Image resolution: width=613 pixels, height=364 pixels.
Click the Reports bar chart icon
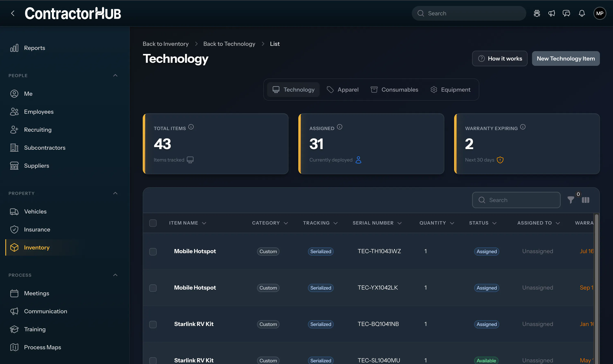pyautogui.click(x=14, y=48)
